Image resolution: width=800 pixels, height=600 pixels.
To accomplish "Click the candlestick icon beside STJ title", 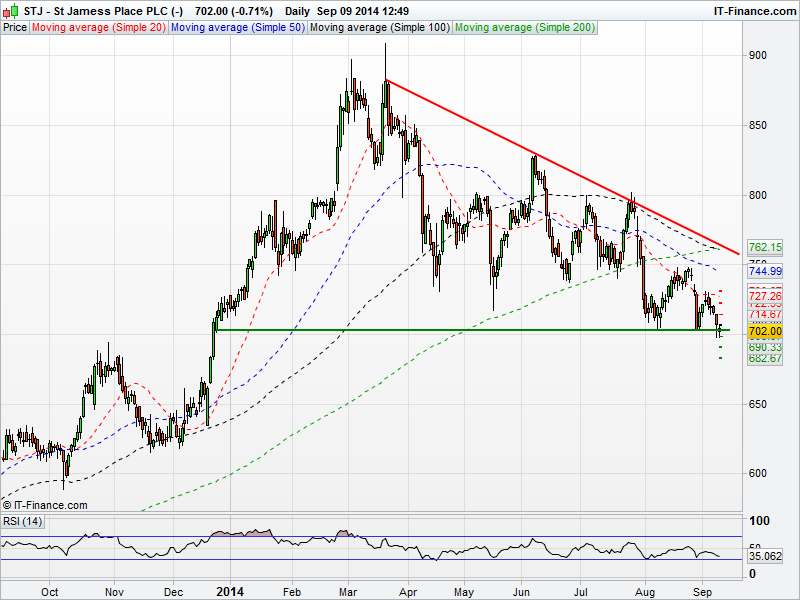I will (11, 11).
